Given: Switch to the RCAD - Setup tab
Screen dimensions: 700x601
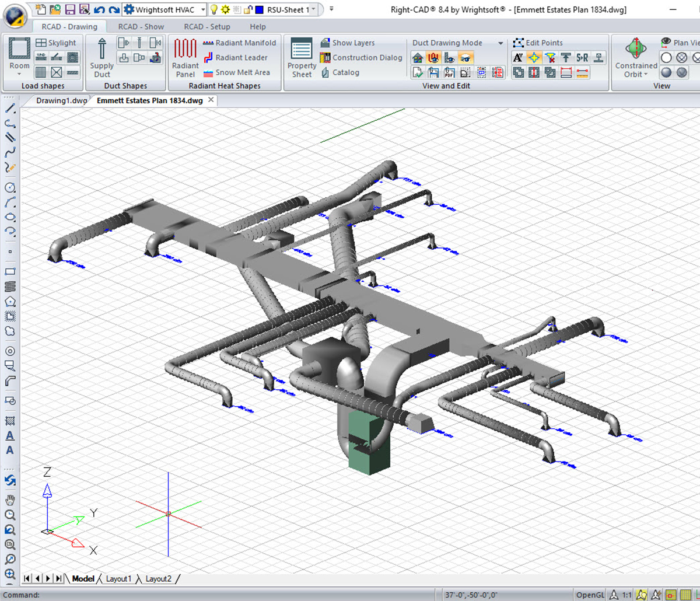Looking at the screenshot, I should [206, 26].
